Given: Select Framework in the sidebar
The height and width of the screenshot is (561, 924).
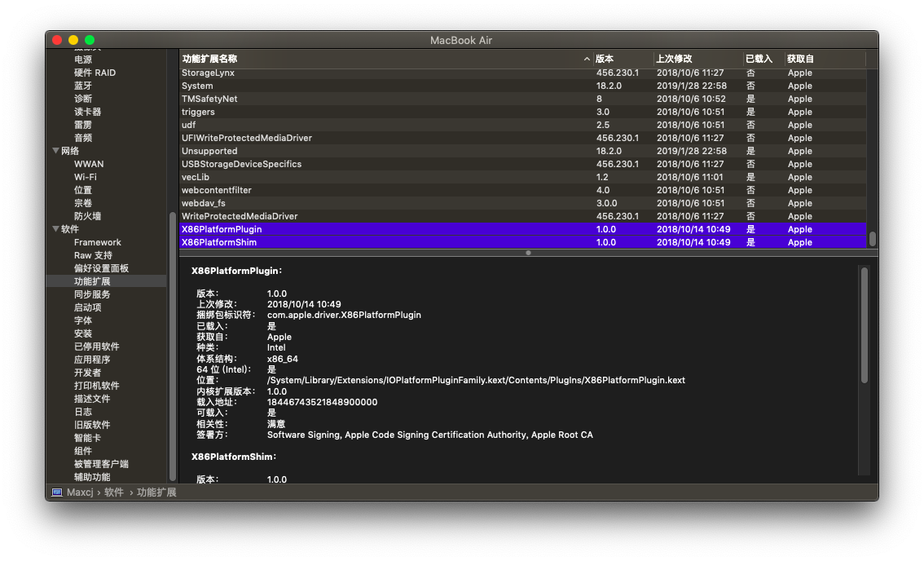Looking at the screenshot, I should [98, 242].
